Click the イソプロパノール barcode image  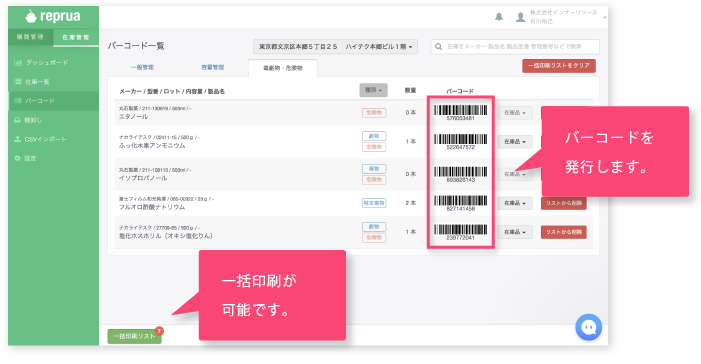[460, 174]
